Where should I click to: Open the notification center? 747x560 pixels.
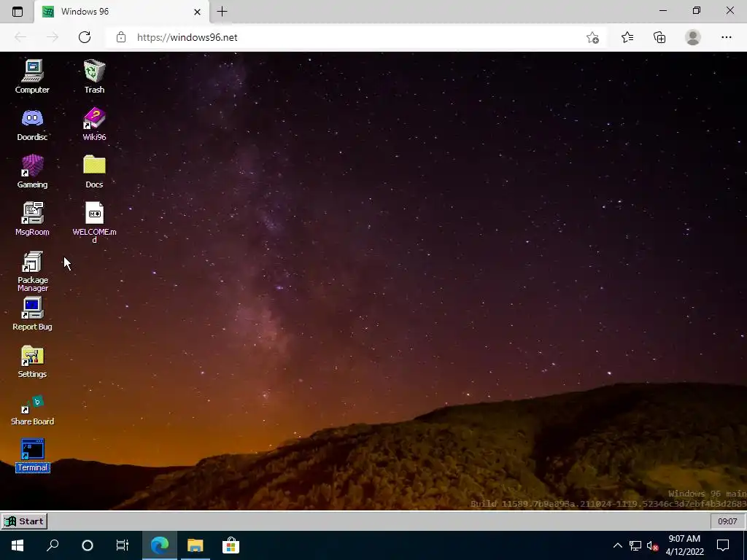click(x=723, y=545)
